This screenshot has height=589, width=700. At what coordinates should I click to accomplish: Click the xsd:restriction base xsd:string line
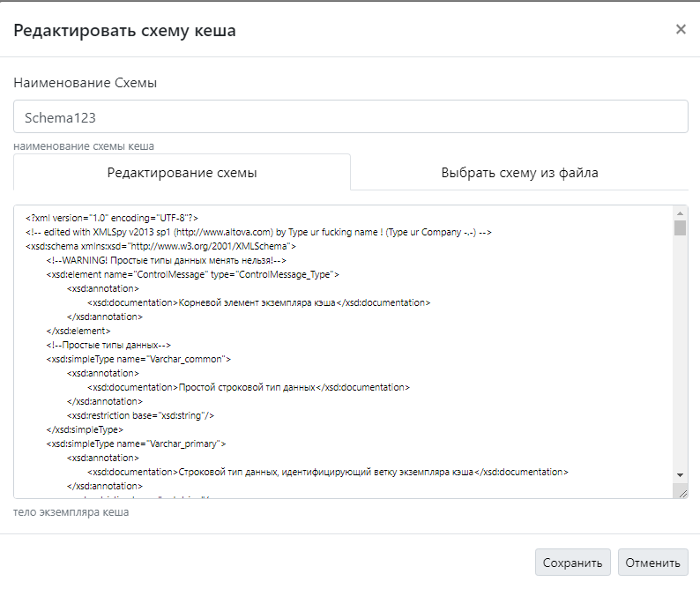tap(141, 415)
